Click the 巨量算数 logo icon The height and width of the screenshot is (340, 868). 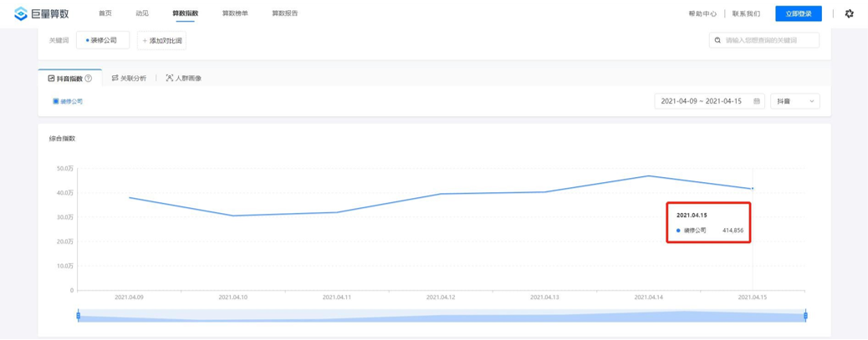click(x=21, y=13)
